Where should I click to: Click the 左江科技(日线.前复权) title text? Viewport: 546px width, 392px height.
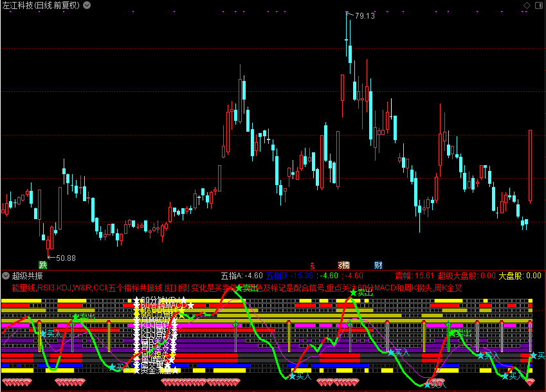click(41, 5)
